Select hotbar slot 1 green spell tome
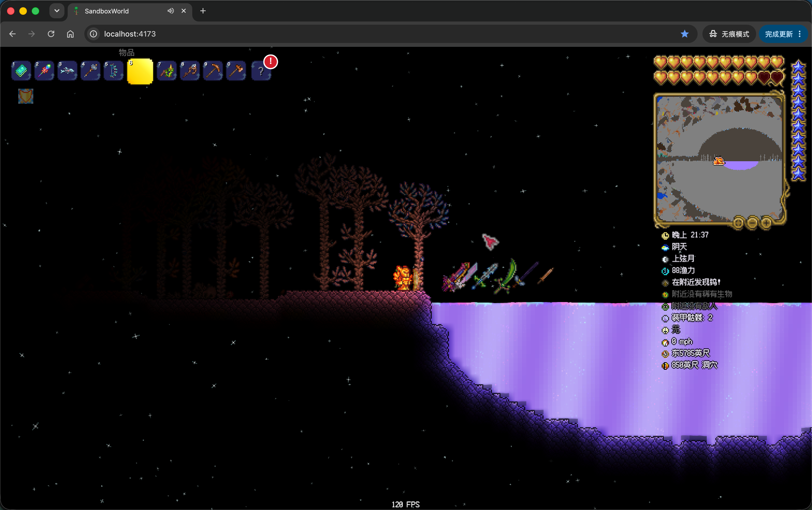The width and height of the screenshot is (812, 510). pos(21,71)
